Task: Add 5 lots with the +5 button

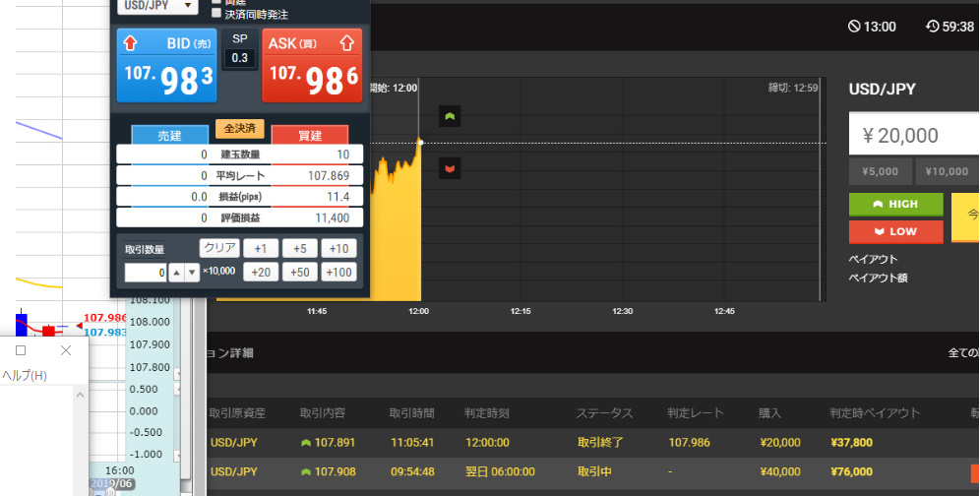Action: click(300, 248)
